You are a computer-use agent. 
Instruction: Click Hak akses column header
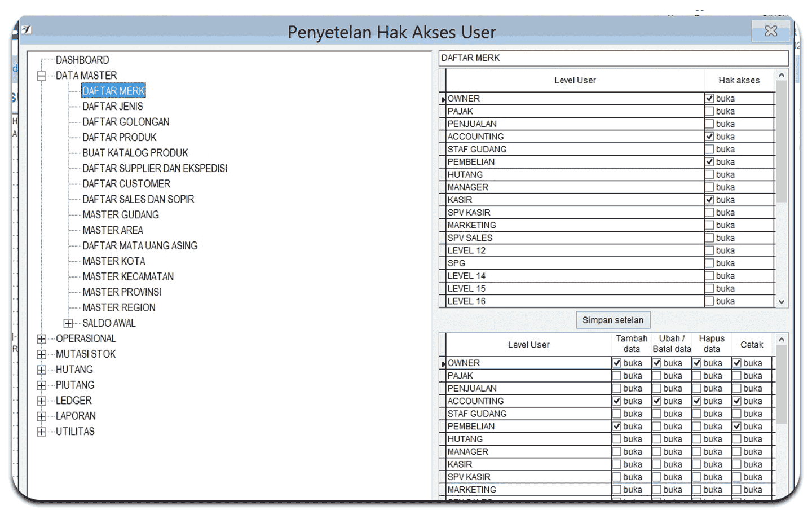739,81
